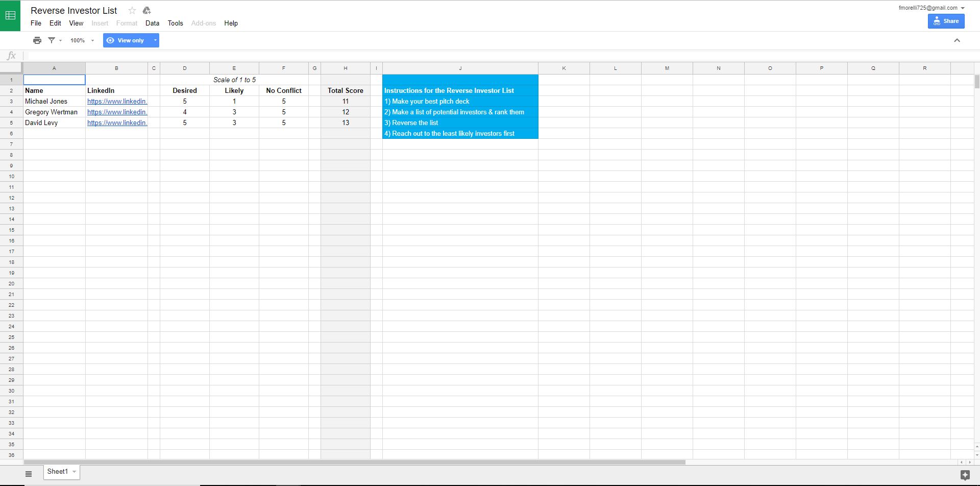Image resolution: width=980 pixels, height=486 pixels.
Task: Click the filter funnel icon
Action: [52, 40]
